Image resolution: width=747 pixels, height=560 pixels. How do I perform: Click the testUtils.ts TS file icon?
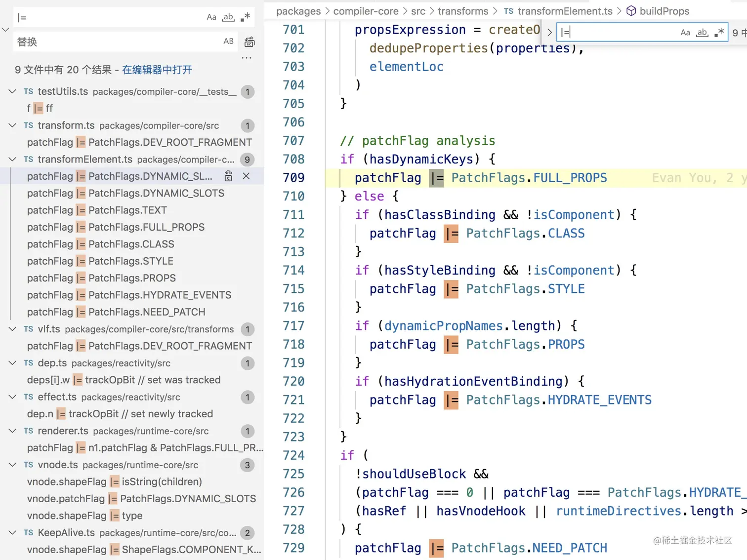29,91
